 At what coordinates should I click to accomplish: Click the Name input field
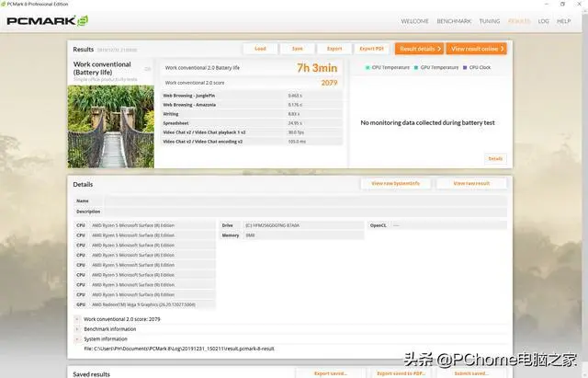tap(306, 200)
